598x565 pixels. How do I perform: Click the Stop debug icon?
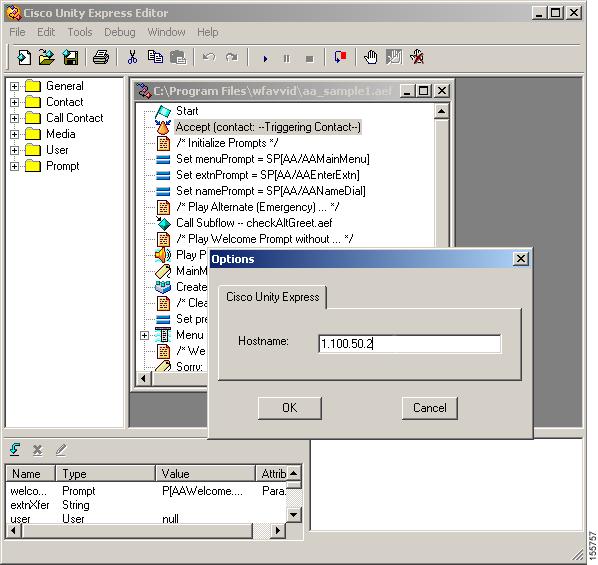[x=310, y=59]
